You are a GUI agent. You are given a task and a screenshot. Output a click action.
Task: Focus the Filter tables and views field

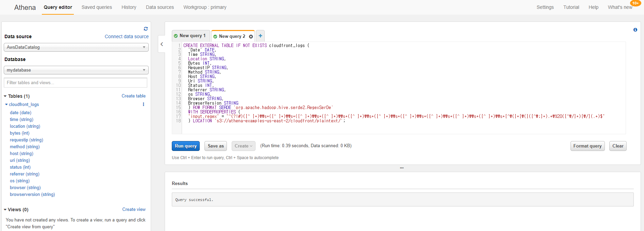click(76, 82)
